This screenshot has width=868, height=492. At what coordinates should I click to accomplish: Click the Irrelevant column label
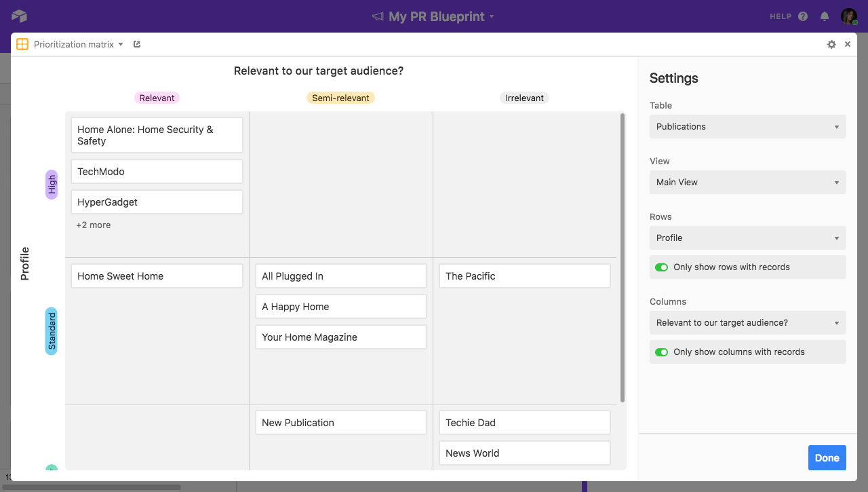tap(524, 98)
